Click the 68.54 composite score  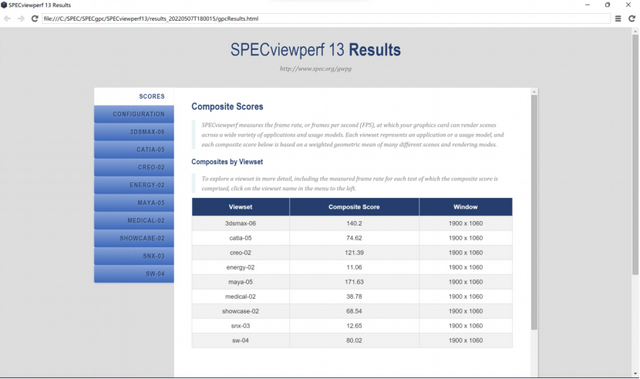click(x=354, y=311)
